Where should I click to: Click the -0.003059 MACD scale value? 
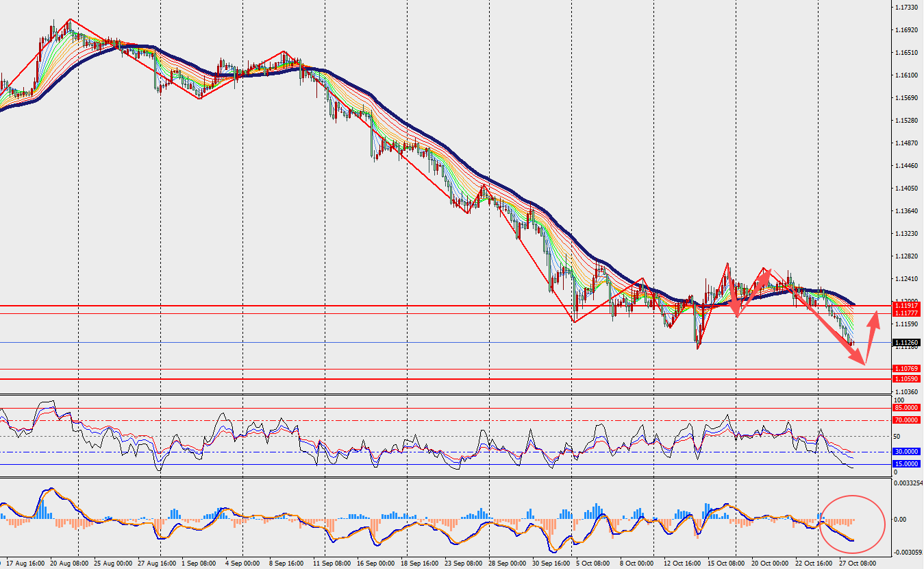pyautogui.click(x=908, y=552)
